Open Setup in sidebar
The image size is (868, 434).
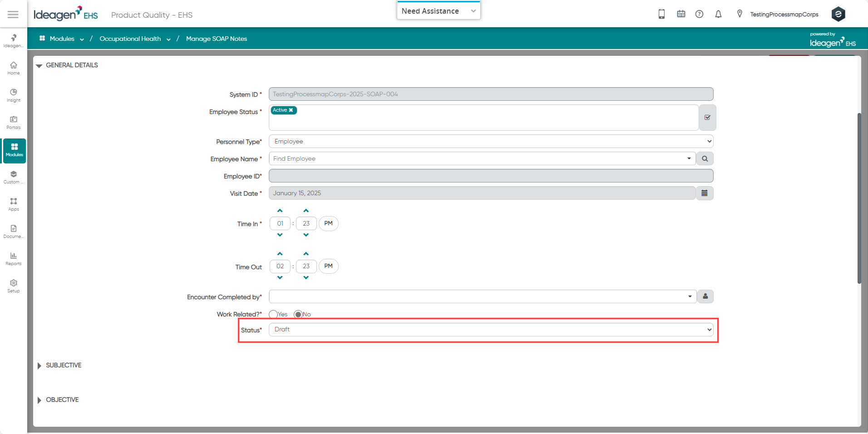tap(14, 286)
